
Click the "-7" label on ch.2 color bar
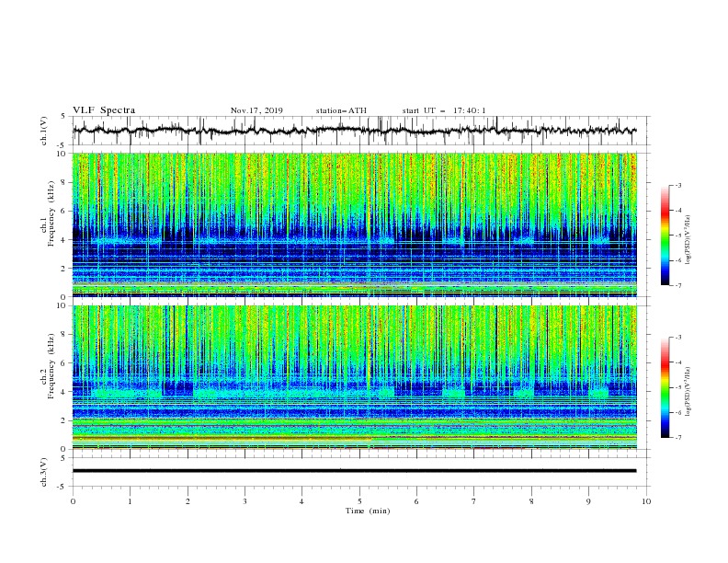pyautogui.click(x=677, y=438)
